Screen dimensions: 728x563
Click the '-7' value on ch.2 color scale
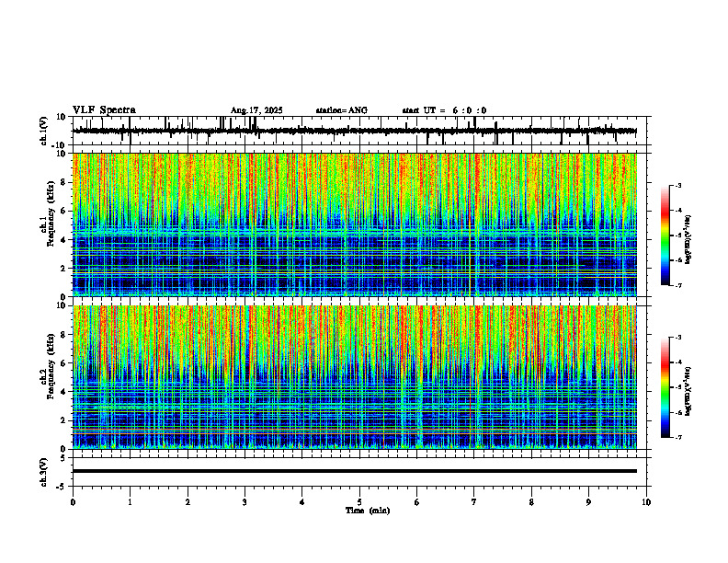[678, 437]
